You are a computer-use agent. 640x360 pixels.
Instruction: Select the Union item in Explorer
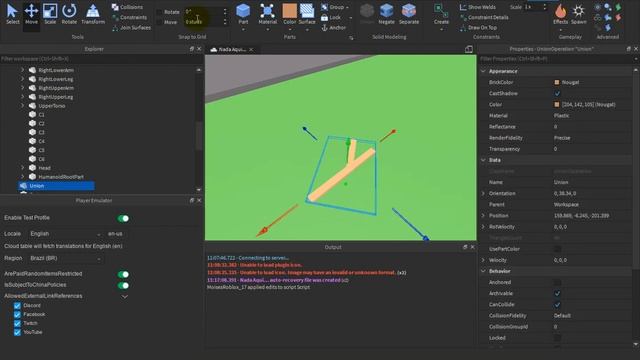pyautogui.click(x=56, y=186)
